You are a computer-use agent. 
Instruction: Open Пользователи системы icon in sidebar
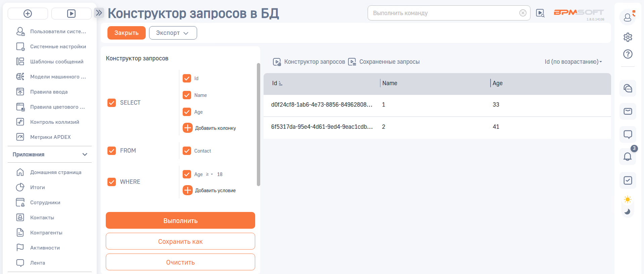tap(20, 32)
